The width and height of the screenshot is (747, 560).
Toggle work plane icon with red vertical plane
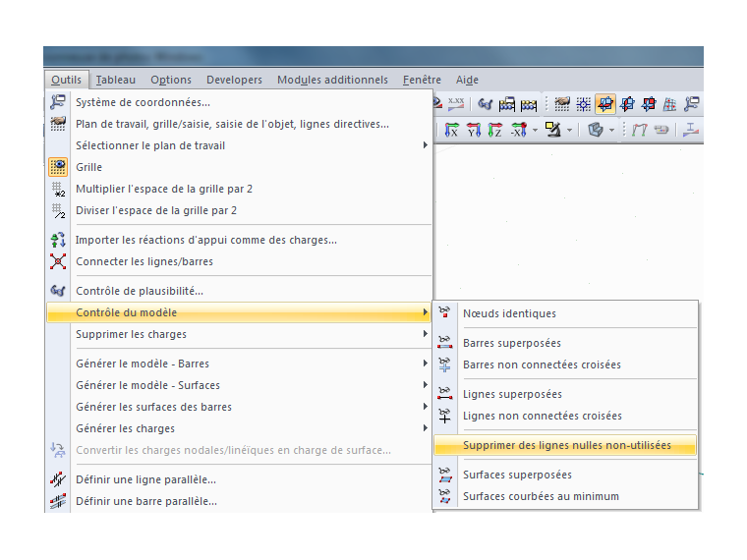click(627, 104)
